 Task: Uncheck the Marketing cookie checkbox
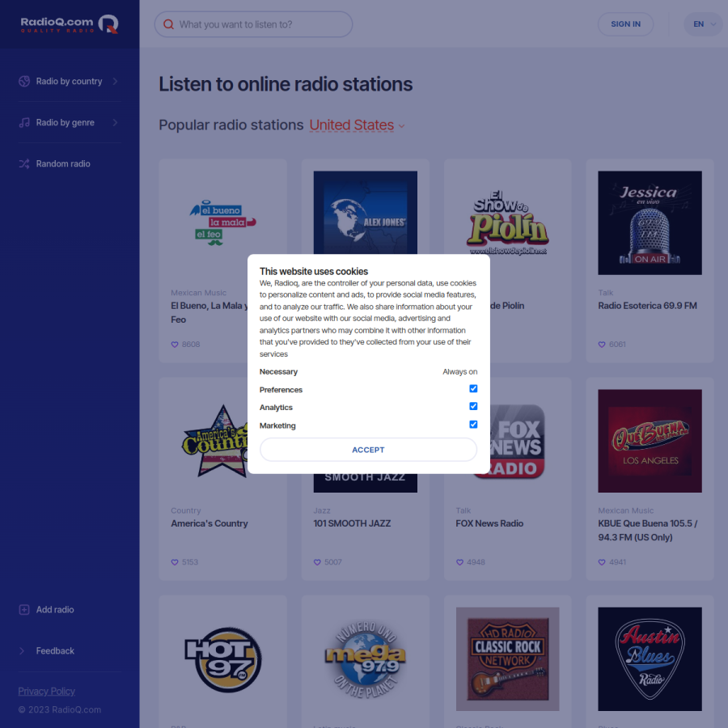[473, 425]
